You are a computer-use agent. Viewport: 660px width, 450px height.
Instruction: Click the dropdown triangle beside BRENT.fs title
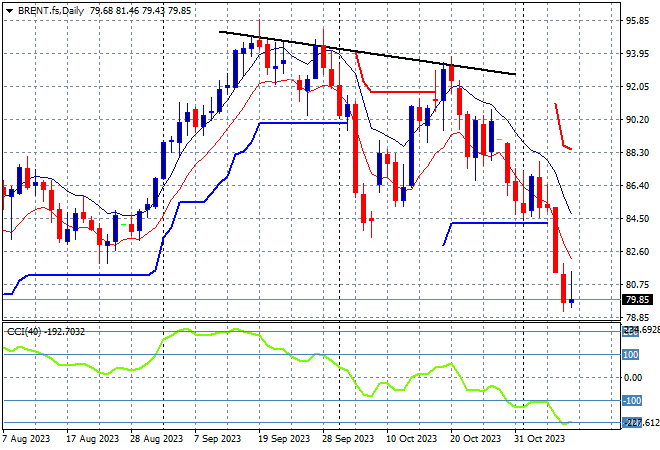(x=9, y=11)
